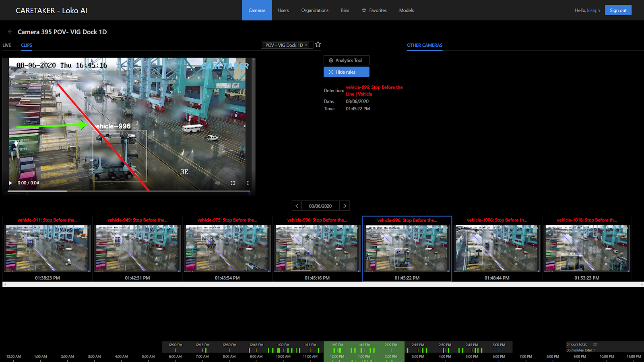Viewport: 644px width, 362px height.
Task: Toggle the Hide rules button
Action: (346, 72)
